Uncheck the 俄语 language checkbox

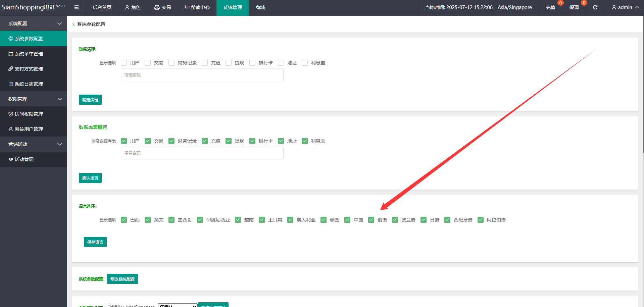coord(371,220)
